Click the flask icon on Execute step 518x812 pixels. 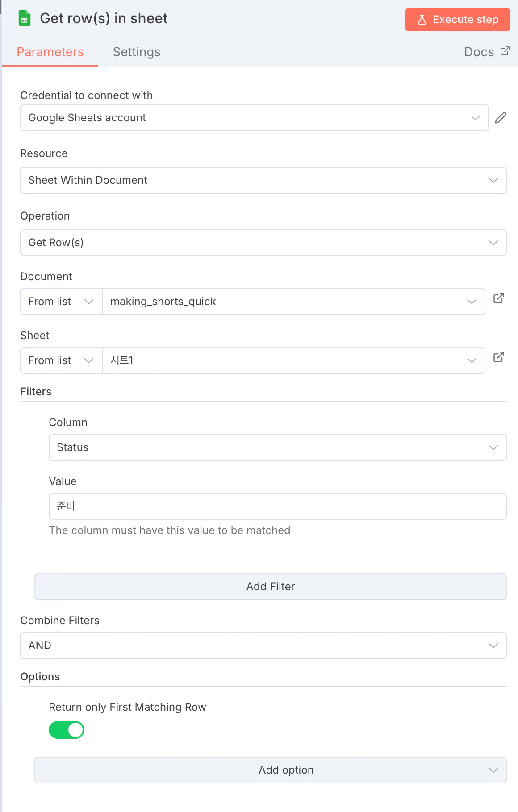(x=422, y=20)
